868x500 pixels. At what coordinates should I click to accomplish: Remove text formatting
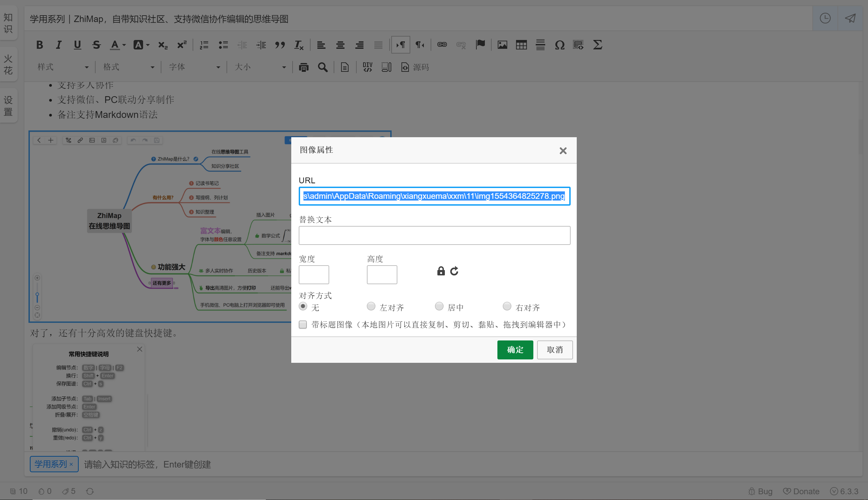[299, 45]
